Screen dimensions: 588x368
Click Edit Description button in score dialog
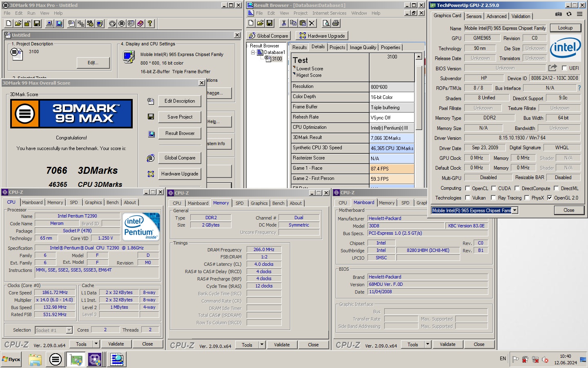coord(180,101)
